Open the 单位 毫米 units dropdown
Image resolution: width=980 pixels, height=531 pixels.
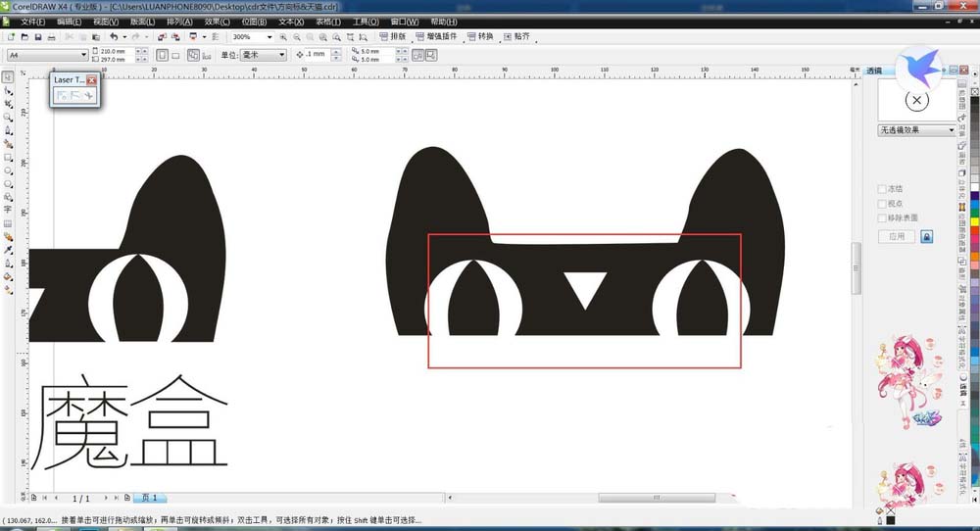pos(282,55)
